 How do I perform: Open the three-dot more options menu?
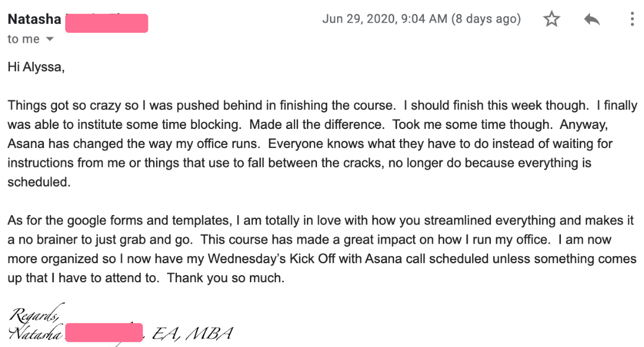632,20
